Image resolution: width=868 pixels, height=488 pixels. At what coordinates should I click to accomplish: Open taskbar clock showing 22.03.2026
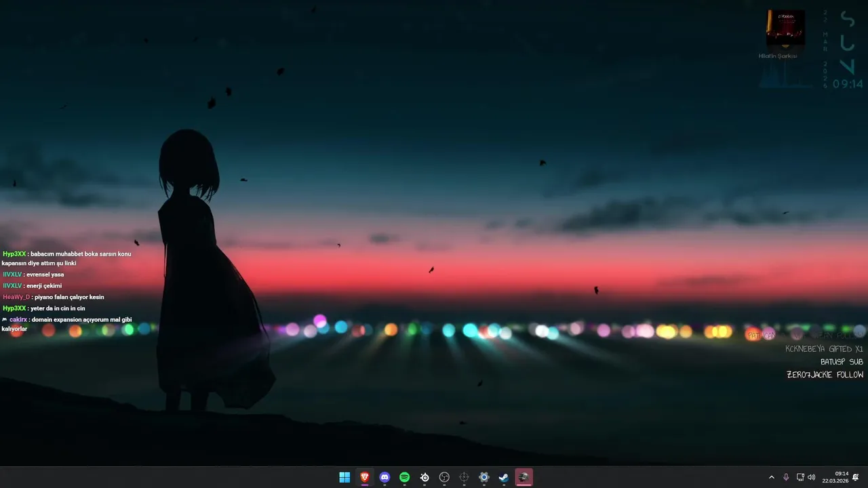point(835,477)
